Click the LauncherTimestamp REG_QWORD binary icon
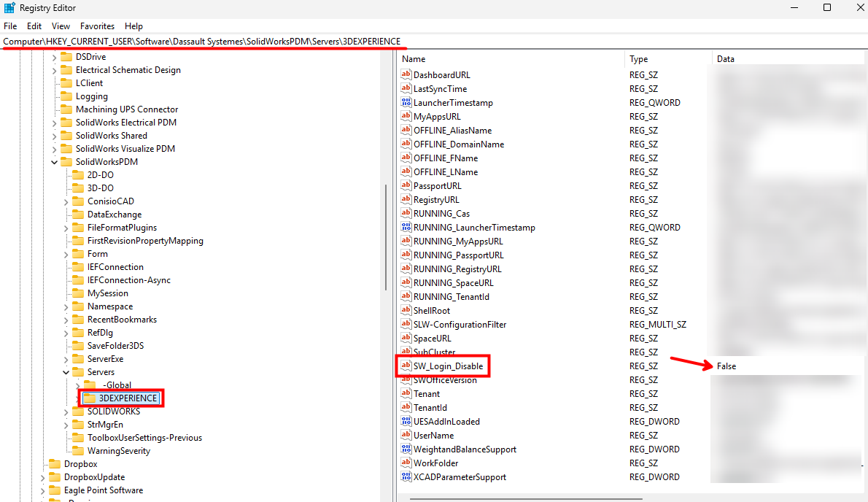The width and height of the screenshot is (868, 502). coord(406,102)
